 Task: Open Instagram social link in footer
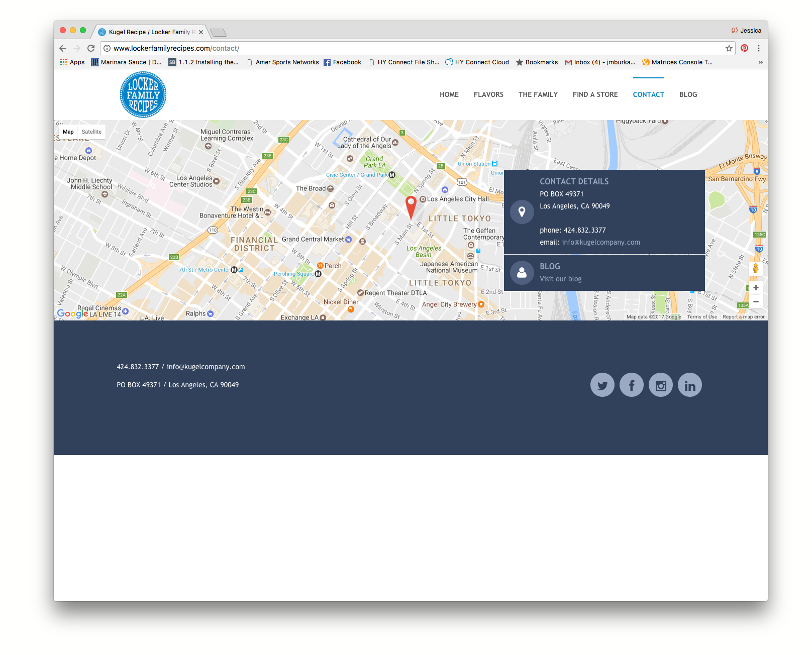660,385
